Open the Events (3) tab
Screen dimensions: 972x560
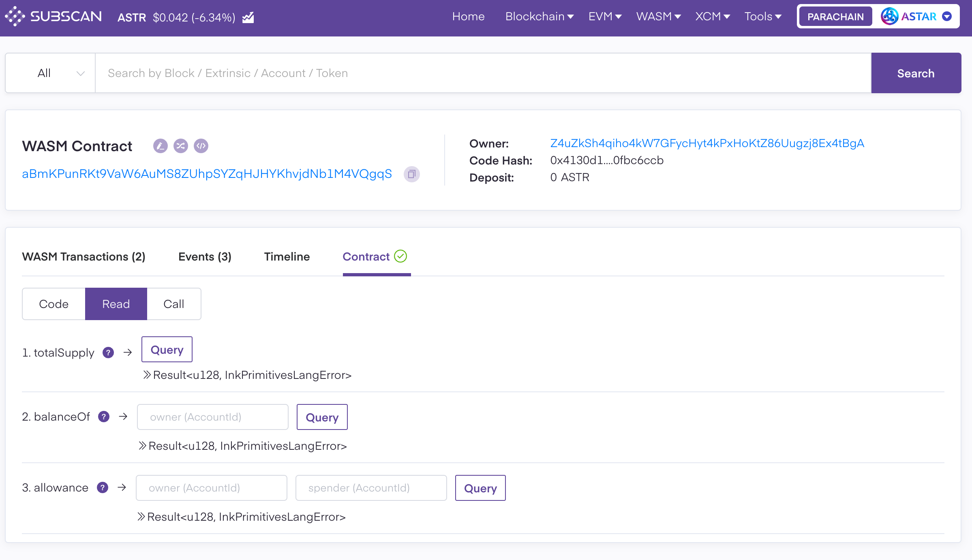205,256
